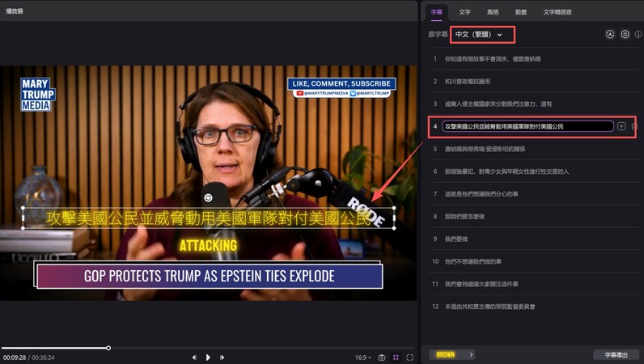
Task: Step back one frame
Action: pyautogui.click(x=194, y=358)
